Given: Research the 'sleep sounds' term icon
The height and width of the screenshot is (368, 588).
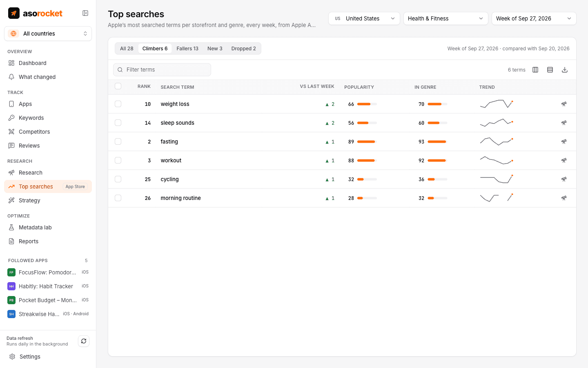Looking at the screenshot, I should pyautogui.click(x=564, y=123).
